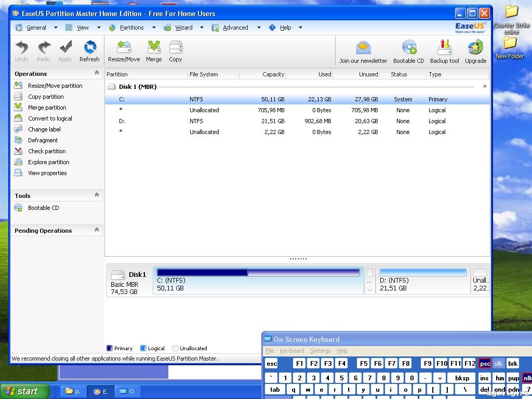Sort by the File System column header
This screenshot has height=399, width=532.
pos(213,74)
